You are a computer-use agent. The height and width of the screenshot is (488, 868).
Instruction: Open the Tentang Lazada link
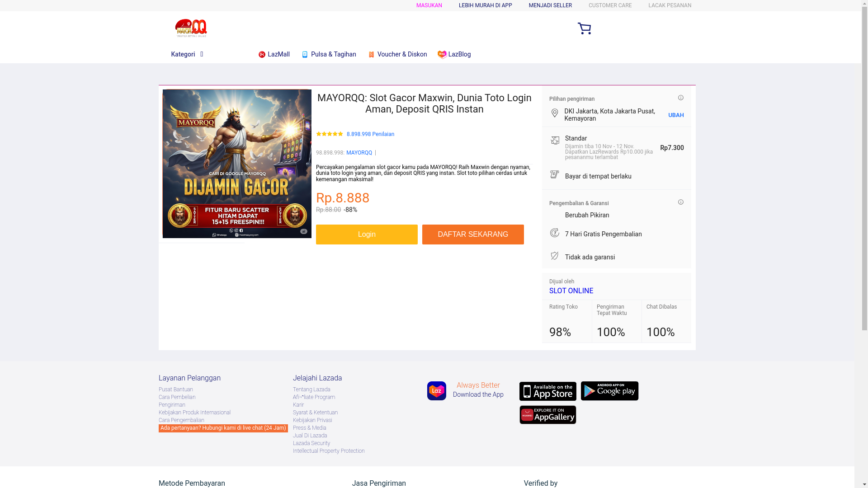311,389
